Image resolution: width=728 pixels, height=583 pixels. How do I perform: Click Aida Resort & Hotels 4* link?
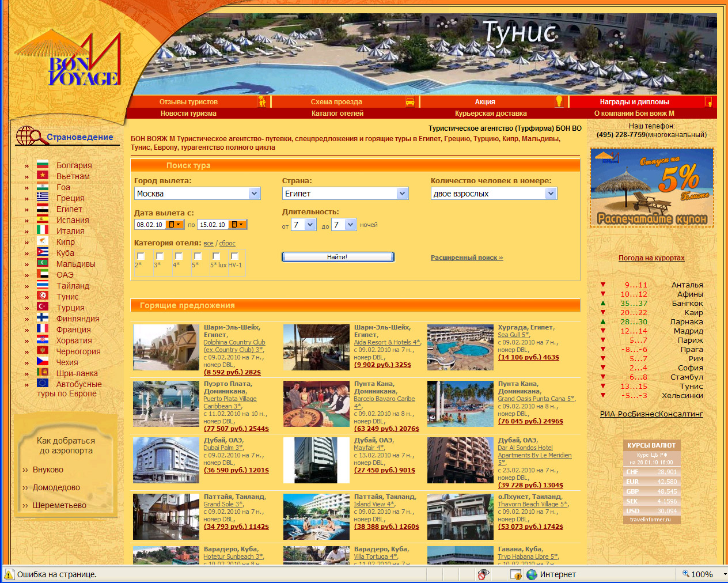click(x=387, y=342)
